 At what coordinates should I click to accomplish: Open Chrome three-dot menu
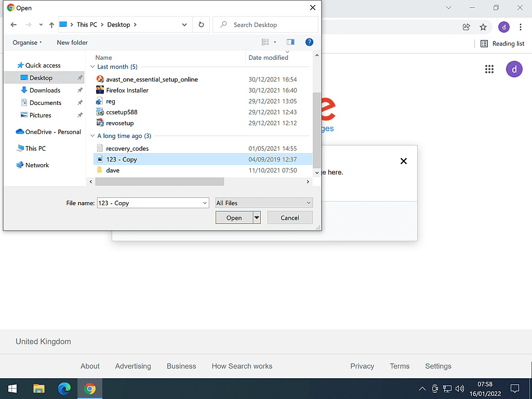521,27
